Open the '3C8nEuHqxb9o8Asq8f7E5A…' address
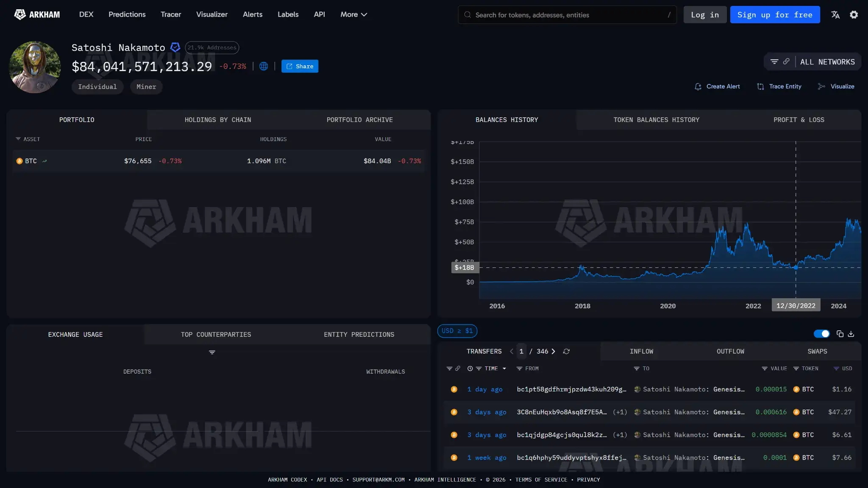Viewport: 868px width, 488px height. [x=562, y=412]
